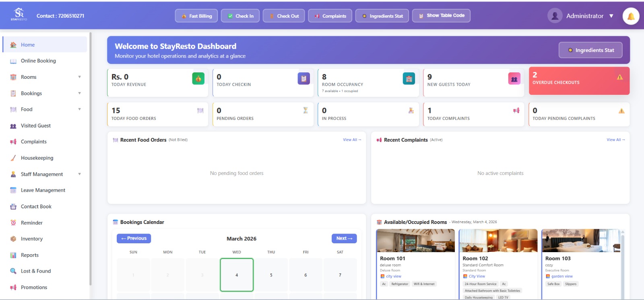Viewport: 644px width, 300px height.
Task: Click the Leave Management calendar icon
Action: (x=13, y=190)
